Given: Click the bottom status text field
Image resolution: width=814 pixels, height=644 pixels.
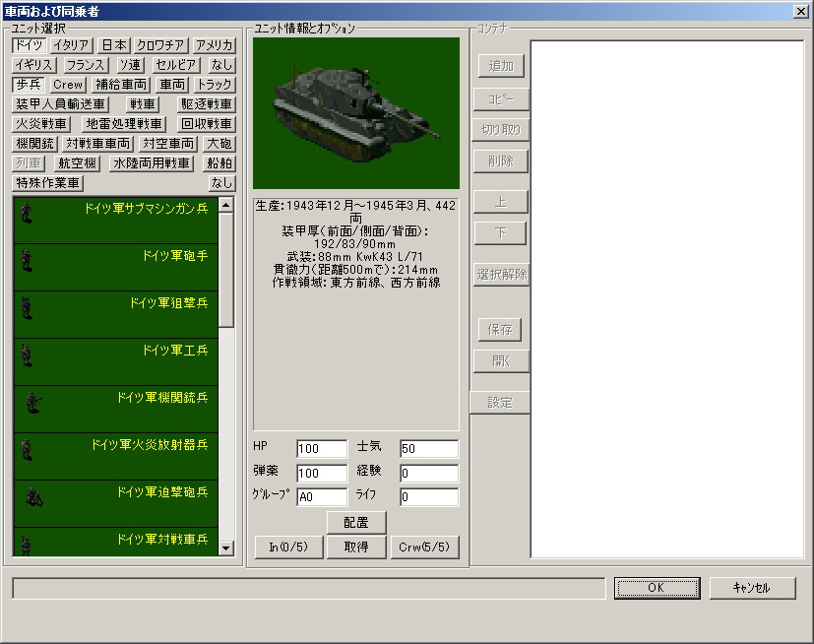Looking at the screenshot, I should (x=309, y=589).
